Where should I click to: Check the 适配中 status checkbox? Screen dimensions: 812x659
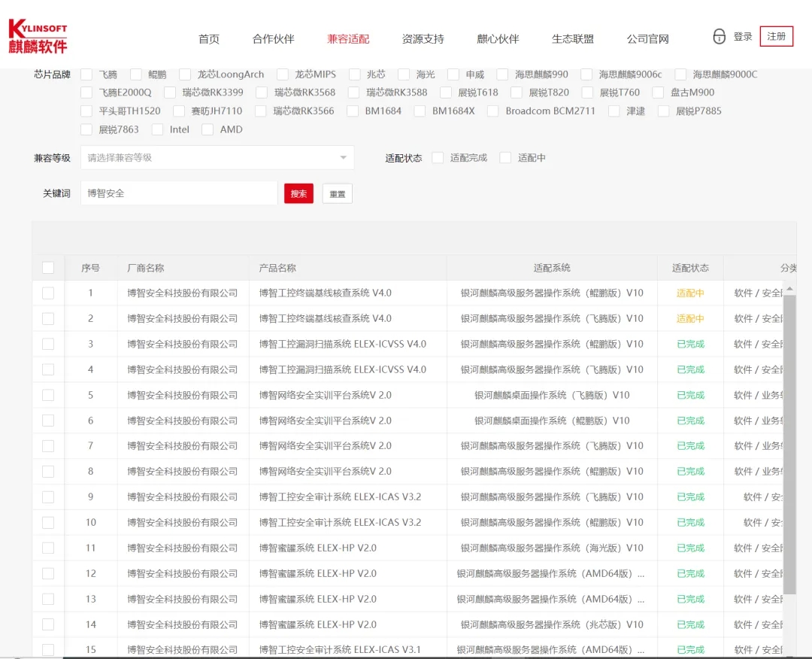505,157
